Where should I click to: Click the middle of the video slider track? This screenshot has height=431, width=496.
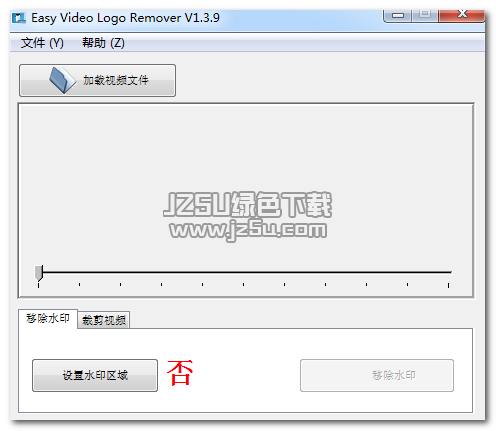pos(247,272)
